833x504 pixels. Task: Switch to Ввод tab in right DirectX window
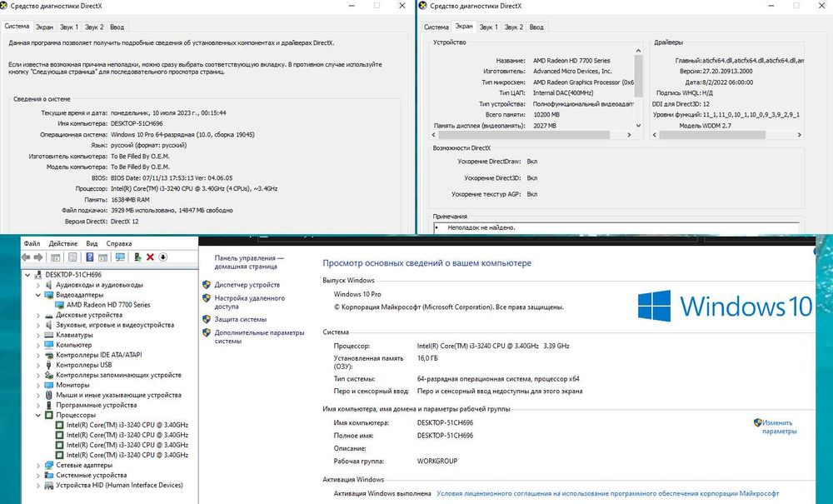pyautogui.click(x=536, y=27)
